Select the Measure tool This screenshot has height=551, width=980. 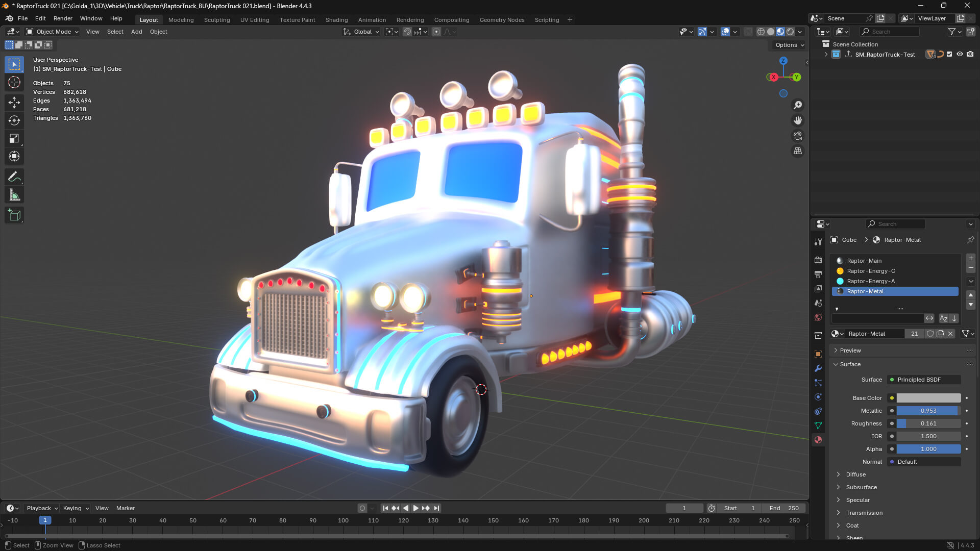click(14, 194)
